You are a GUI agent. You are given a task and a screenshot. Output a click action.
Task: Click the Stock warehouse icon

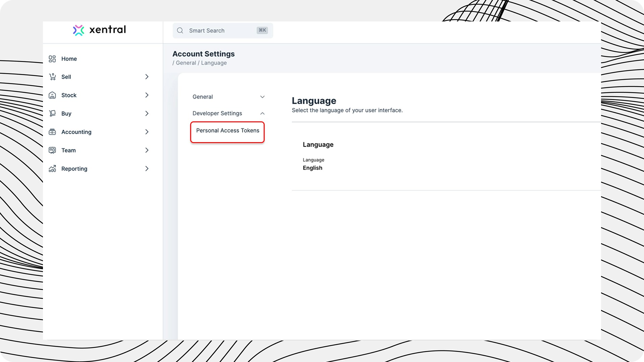(52, 95)
